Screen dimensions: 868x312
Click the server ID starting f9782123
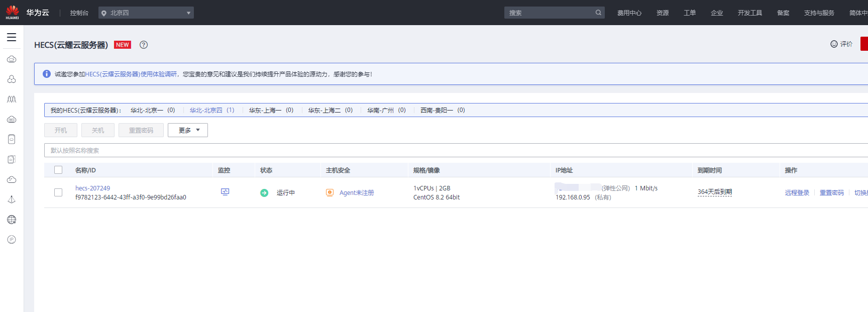131,197
